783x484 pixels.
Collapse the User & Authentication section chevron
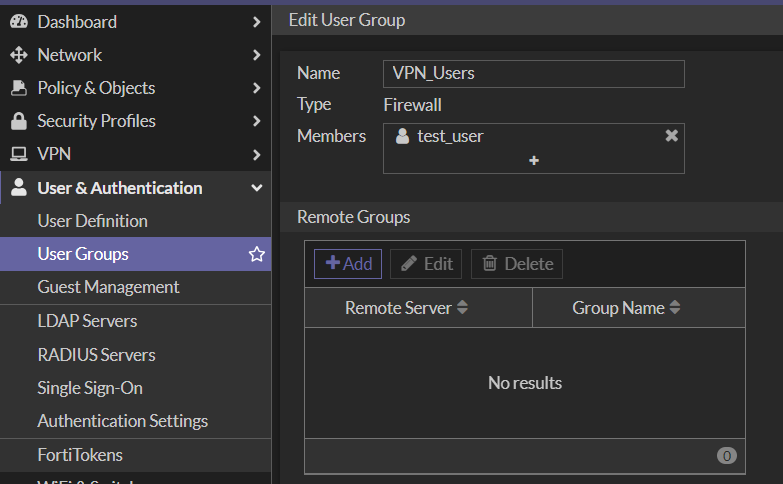click(x=257, y=188)
